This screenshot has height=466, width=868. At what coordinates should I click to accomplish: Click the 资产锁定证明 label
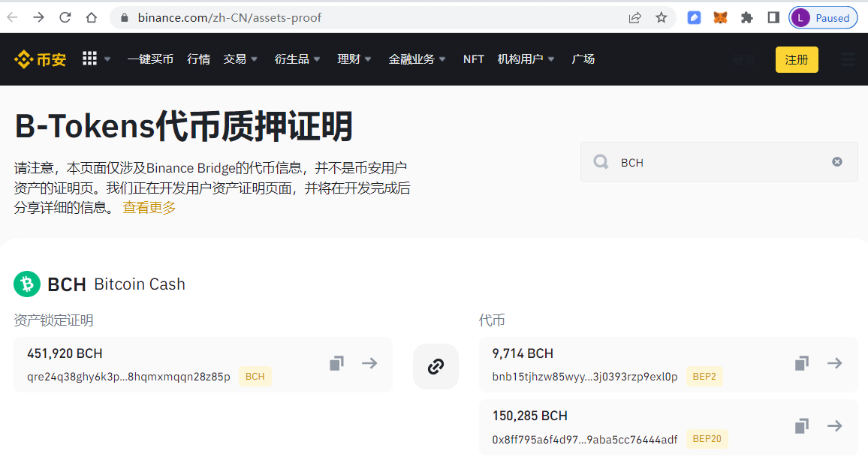click(x=54, y=320)
